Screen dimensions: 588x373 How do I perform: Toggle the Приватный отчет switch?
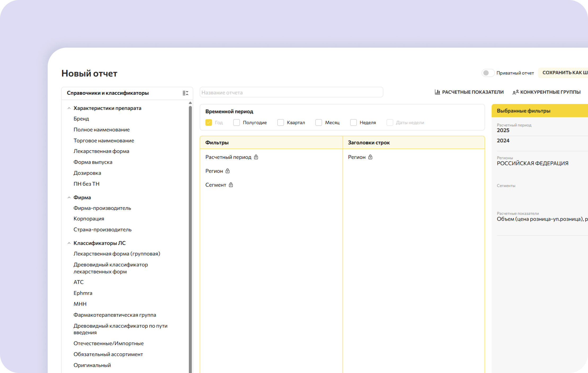488,73
